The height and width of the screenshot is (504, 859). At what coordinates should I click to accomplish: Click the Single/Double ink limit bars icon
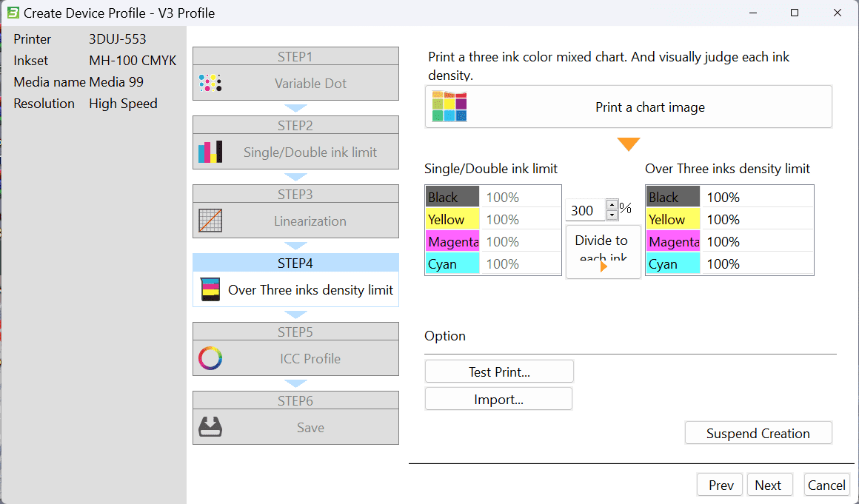tap(210, 151)
